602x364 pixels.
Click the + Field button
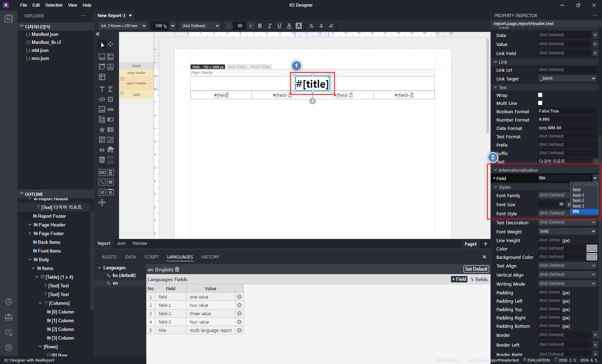coord(459,279)
